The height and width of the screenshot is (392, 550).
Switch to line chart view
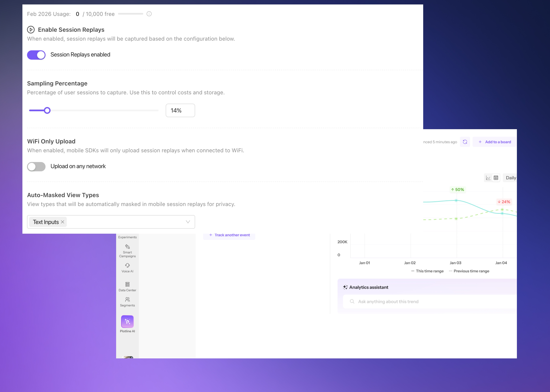pos(488,178)
